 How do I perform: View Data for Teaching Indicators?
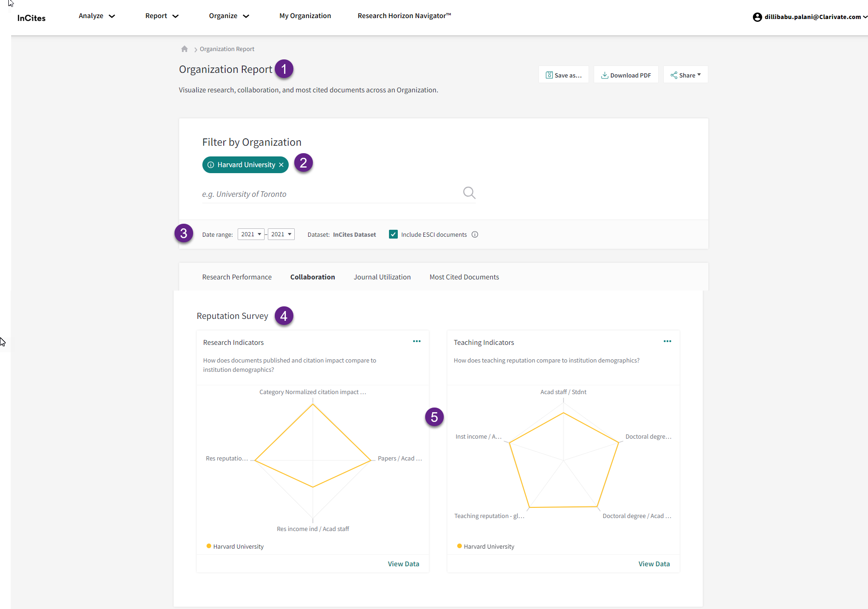[x=654, y=564]
